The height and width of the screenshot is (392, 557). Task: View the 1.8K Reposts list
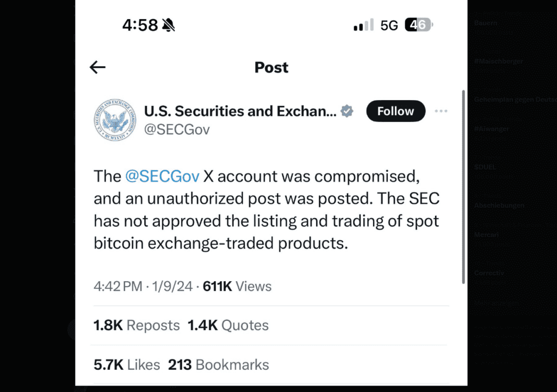(137, 325)
